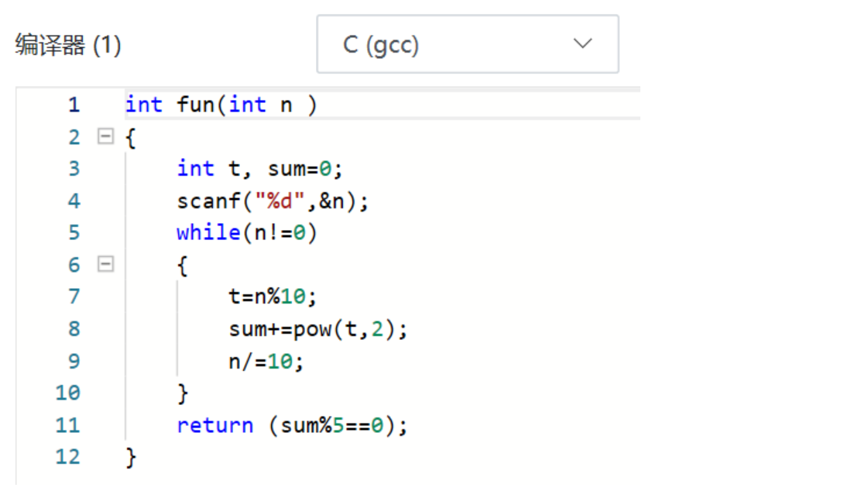Collapse the function body fold at line 2
The image size is (868, 491).
(105, 136)
